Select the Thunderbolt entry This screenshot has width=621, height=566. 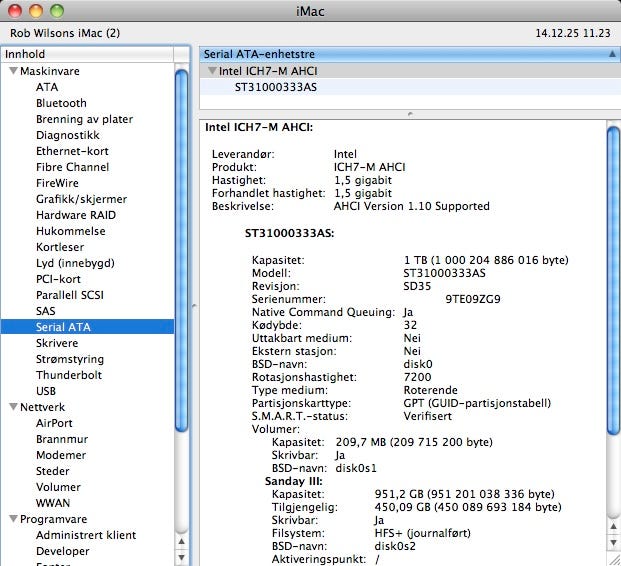(x=68, y=375)
